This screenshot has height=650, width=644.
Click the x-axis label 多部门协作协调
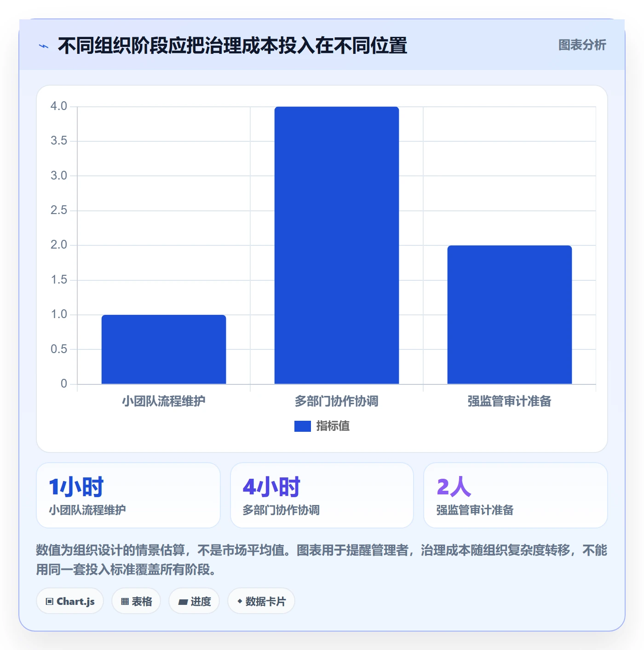(x=337, y=401)
